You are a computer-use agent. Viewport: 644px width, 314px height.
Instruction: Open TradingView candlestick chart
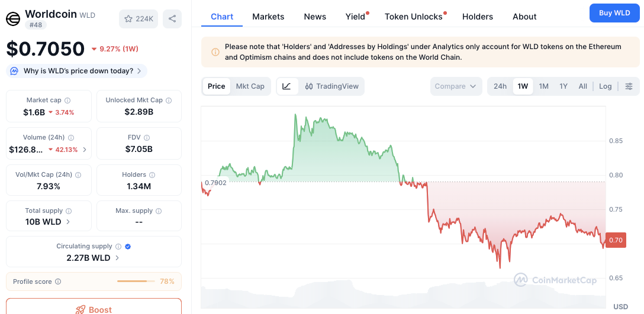tap(332, 86)
